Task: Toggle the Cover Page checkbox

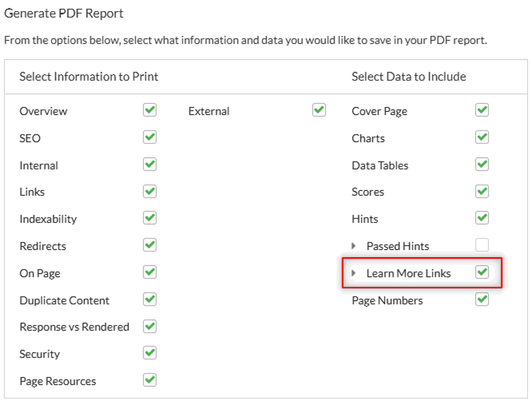Action: 482,110
